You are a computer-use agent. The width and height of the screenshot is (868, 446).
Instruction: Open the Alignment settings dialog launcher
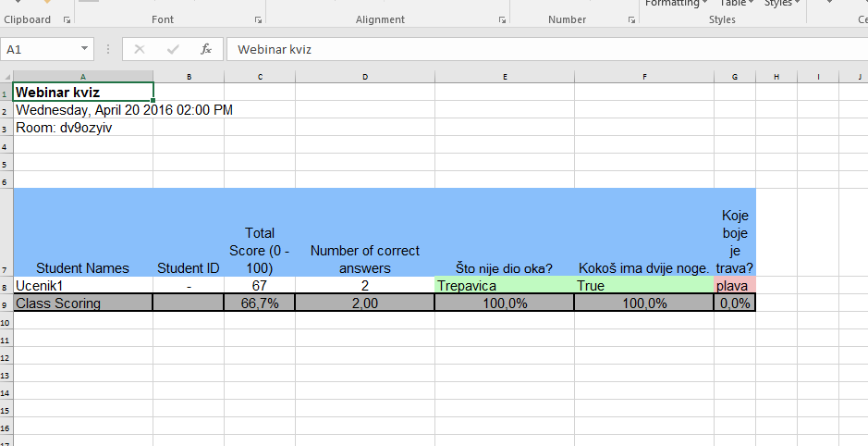tap(502, 19)
